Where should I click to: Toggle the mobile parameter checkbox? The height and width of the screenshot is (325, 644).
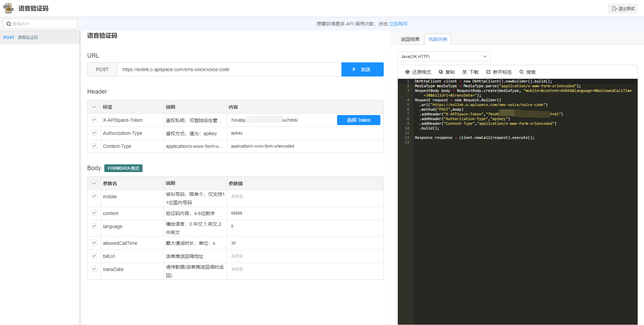point(94,196)
